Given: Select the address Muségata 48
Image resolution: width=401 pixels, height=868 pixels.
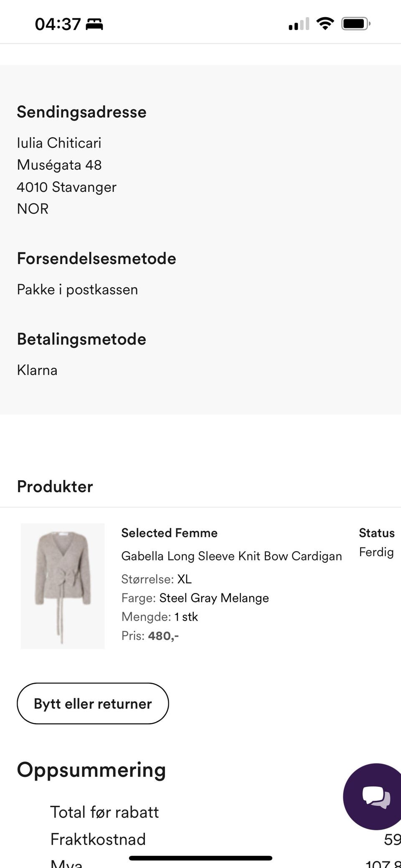Looking at the screenshot, I should pos(59,165).
